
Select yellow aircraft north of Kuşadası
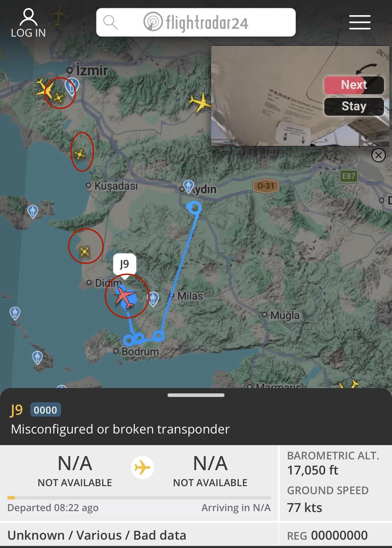[80, 154]
